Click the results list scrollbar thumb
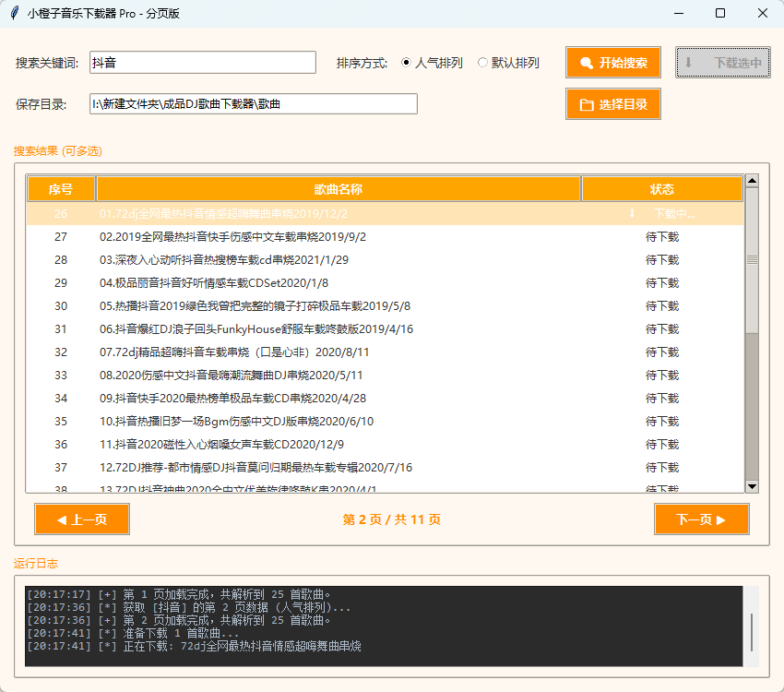Image resolution: width=784 pixels, height=692 pixels. (x=752, y=260)
